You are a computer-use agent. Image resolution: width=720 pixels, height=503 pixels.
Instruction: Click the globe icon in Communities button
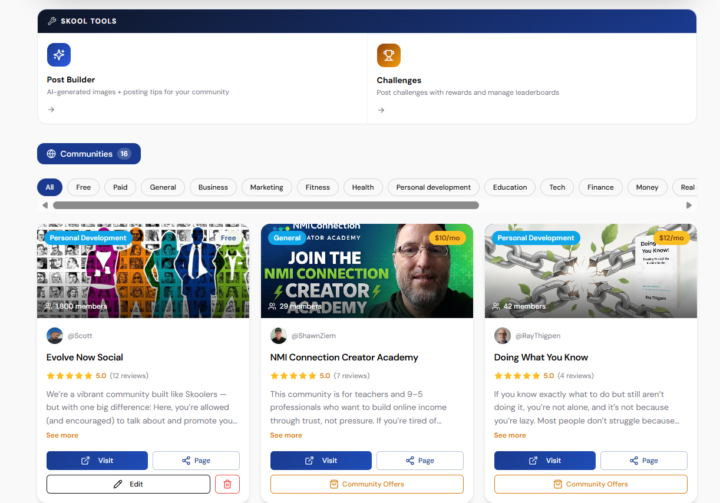(x=51, y=154)
